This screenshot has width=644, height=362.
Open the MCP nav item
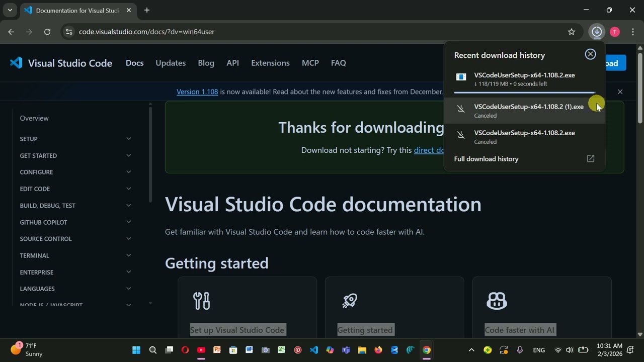pyautogui.click(x=310, y=63)
